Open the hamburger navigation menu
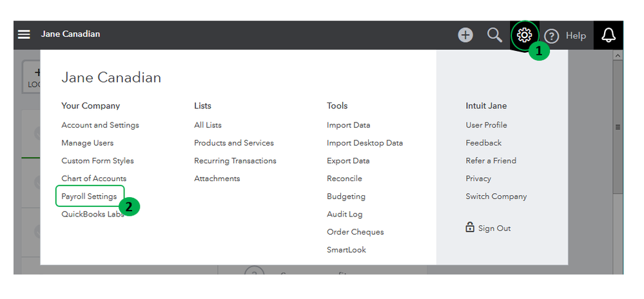 (24, 34)
